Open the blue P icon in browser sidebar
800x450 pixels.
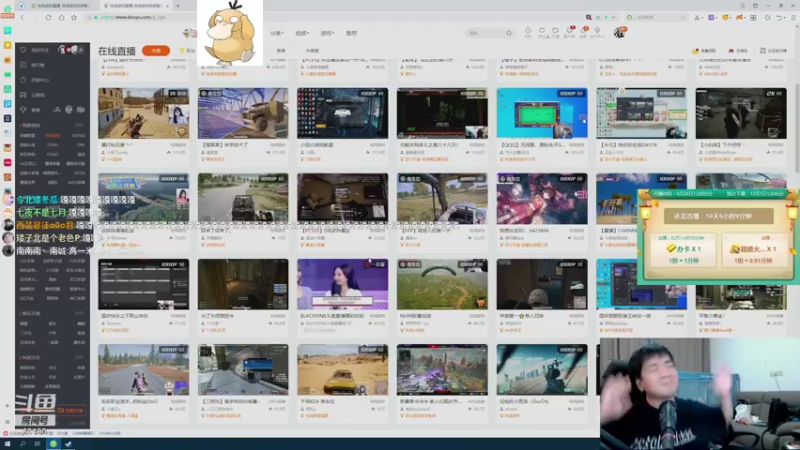[x=7, y=104]
